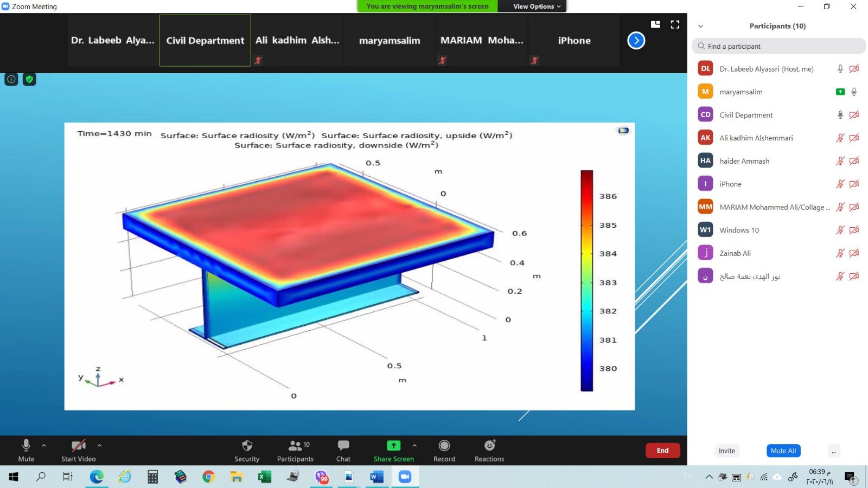Open Word from the taskbar

coord(376,477)
